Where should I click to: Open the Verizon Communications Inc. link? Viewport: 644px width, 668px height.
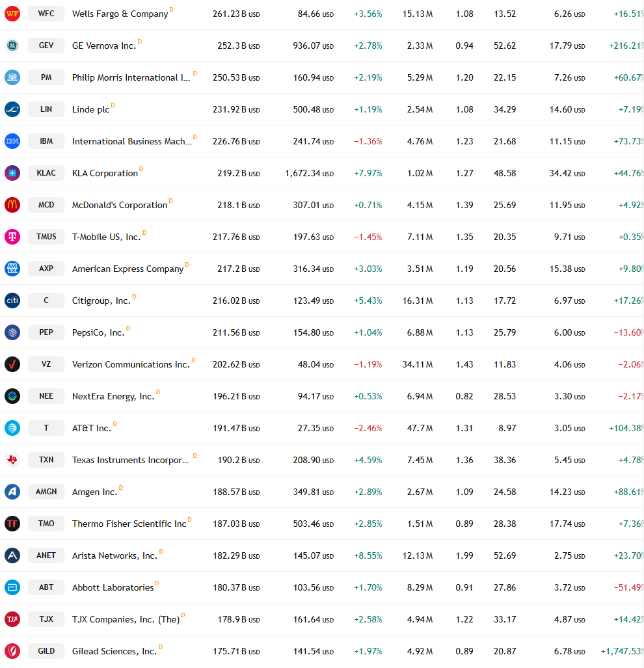point(131,364)
